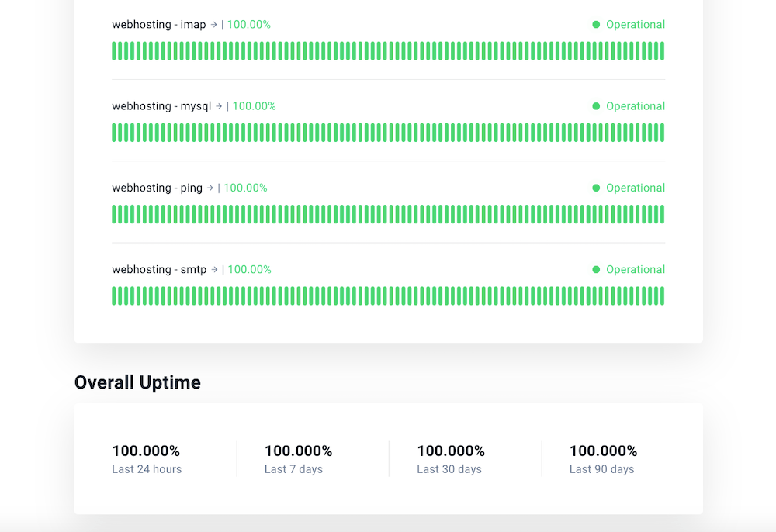The width and height of the screenshot is (776, 532).
Task: Click the green status dot for imap
Action: pyautogui.click(x=596, y=25)
